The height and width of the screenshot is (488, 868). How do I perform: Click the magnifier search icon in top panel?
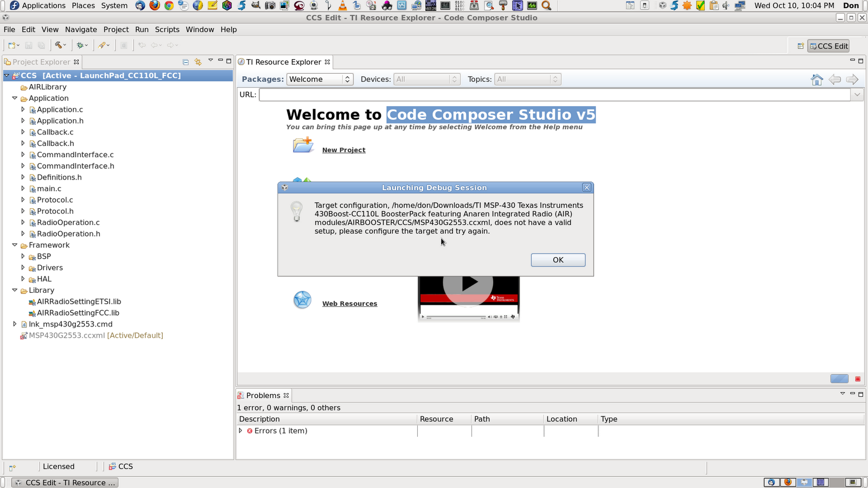546,5
